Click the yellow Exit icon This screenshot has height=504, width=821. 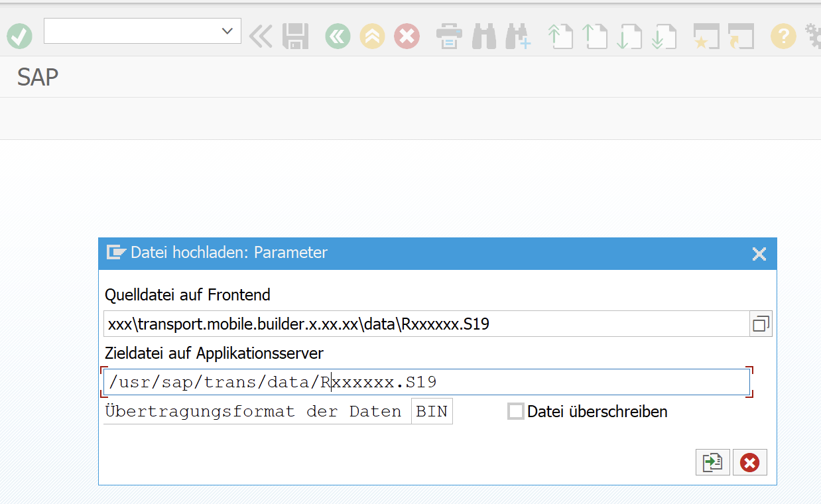(372, 36)
